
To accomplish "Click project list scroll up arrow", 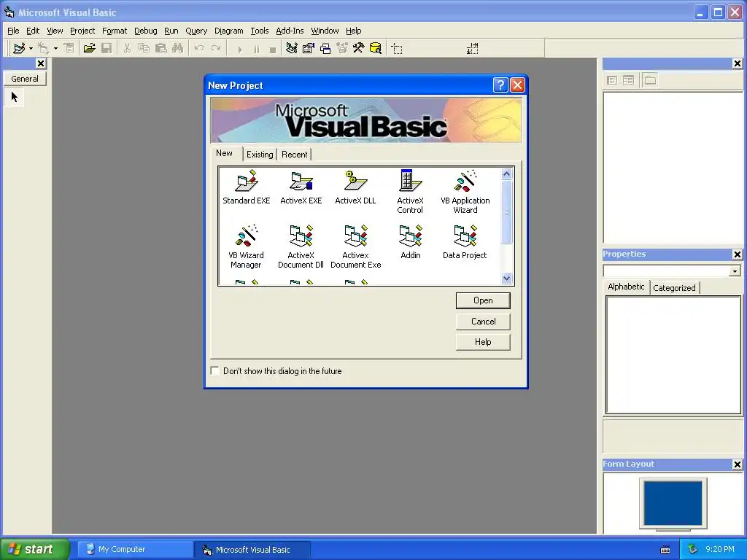I will (x=506, y=174).
